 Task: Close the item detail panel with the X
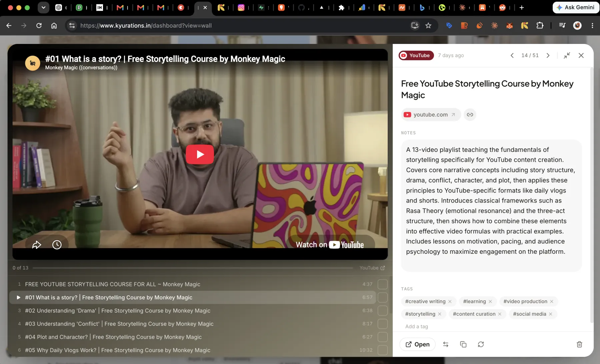(x=581, y=55)
